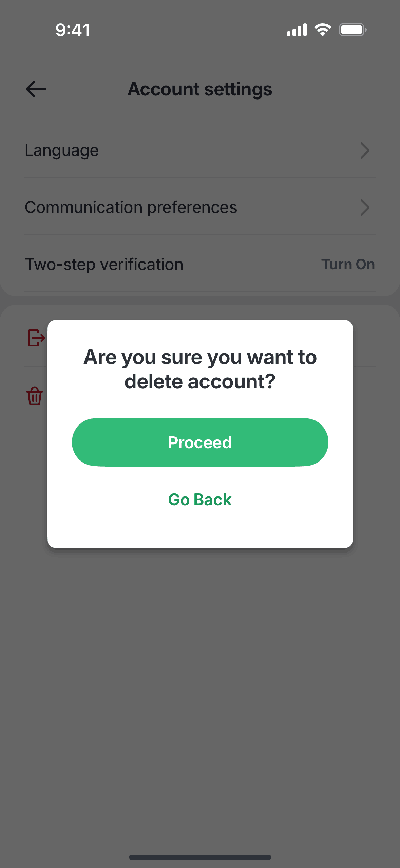Tap the home indicator bar
The height and width of the screenshot is (868, 400).
tap(200, 857)
